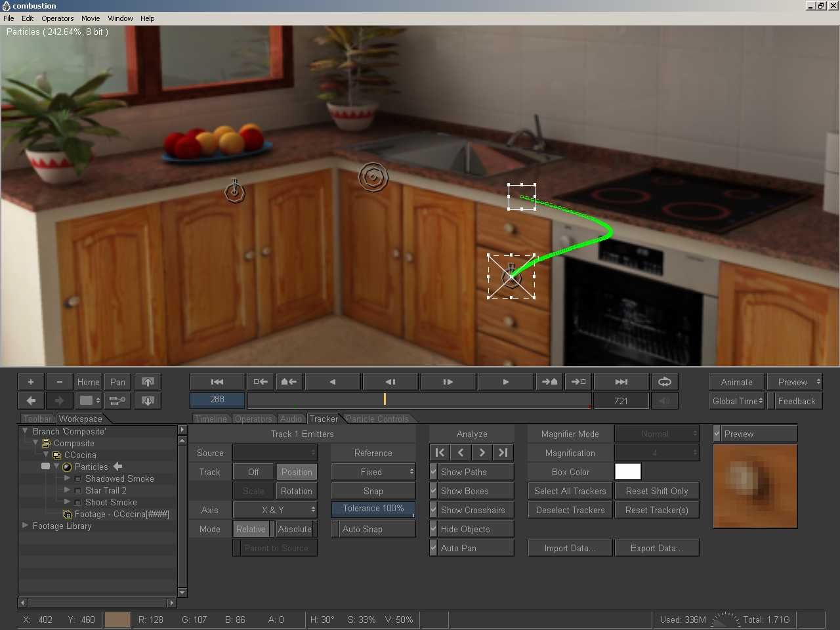Click the Export Data button
840x630 pixels.
[657, 548]
